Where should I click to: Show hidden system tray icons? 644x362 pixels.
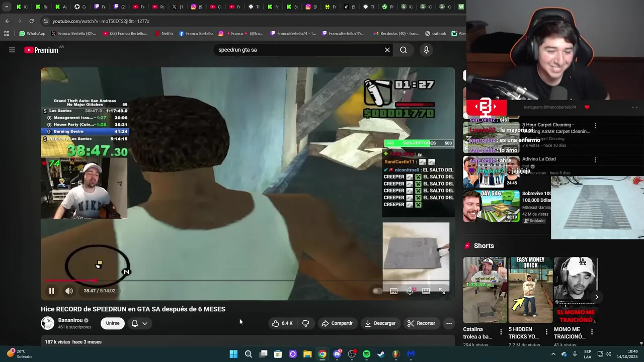[553, 354]
